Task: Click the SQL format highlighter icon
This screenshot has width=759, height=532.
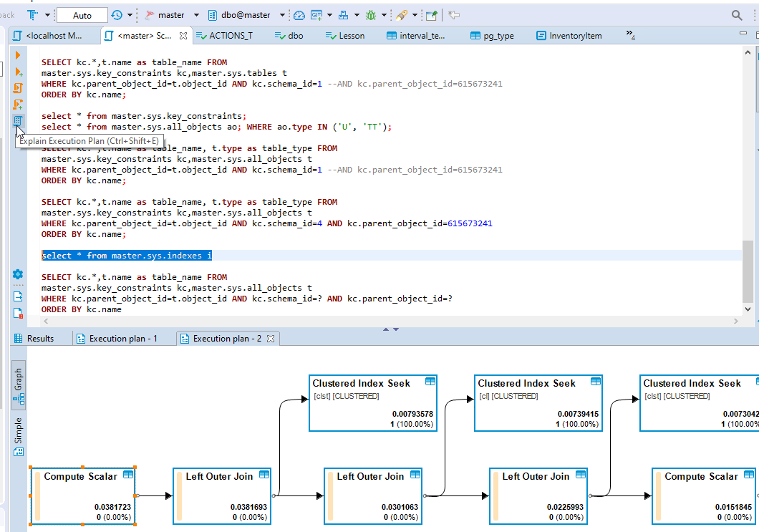Action: coord(402,14)
